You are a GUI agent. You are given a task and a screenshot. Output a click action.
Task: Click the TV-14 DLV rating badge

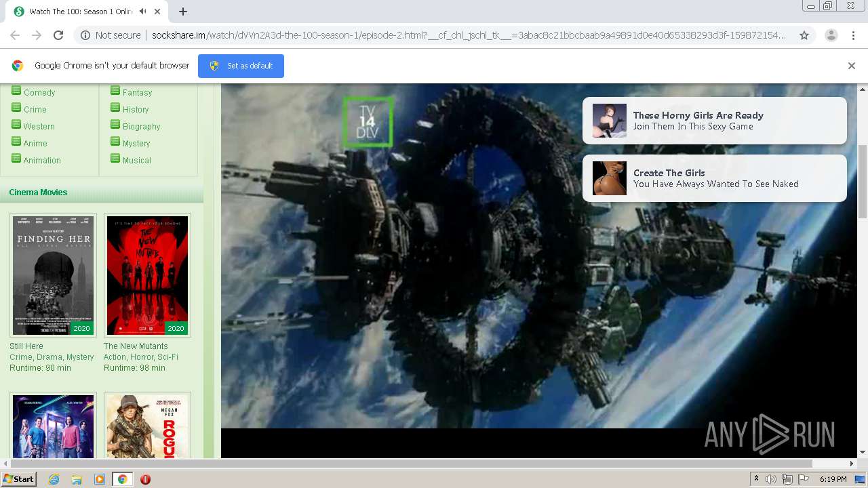pyautogui.click(x=368, y=122)
